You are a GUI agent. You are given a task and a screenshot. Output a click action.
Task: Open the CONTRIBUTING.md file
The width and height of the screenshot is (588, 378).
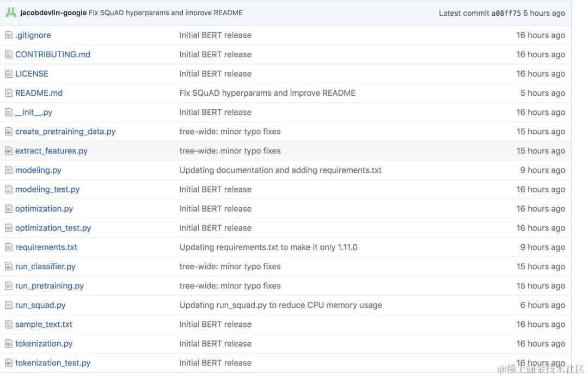(x=53, y=54)
